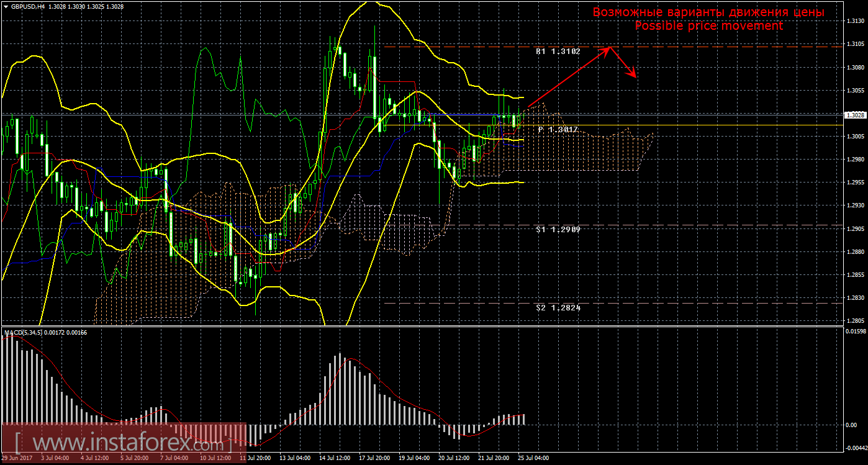
Task: Click the 1.2955 price axis label
Action: click(856, 183)
